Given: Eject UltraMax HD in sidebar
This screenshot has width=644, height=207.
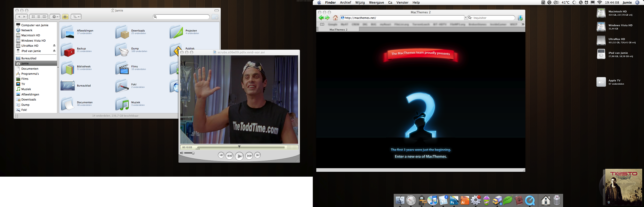Looking at the screenshot, I should (x=54, y=46).
